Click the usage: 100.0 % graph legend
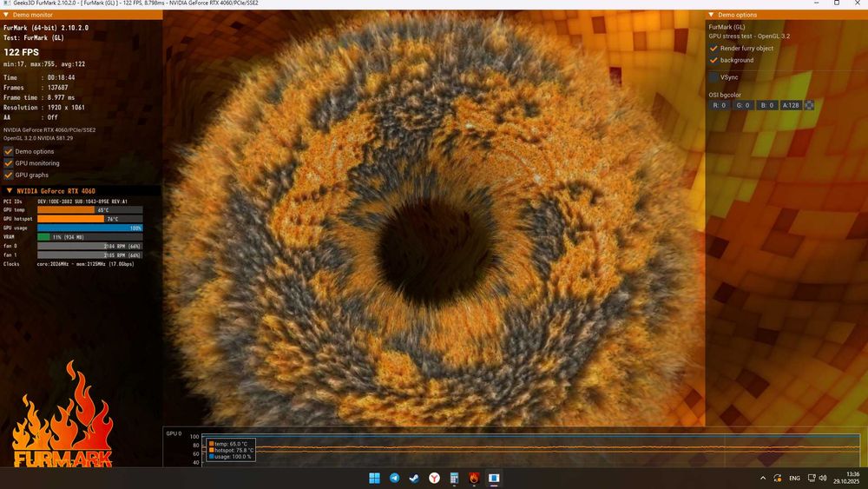 tap(230, 456)
